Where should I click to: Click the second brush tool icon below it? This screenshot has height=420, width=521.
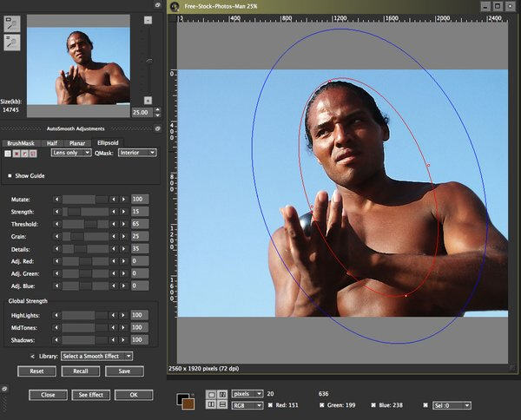[x=12, y=43]
